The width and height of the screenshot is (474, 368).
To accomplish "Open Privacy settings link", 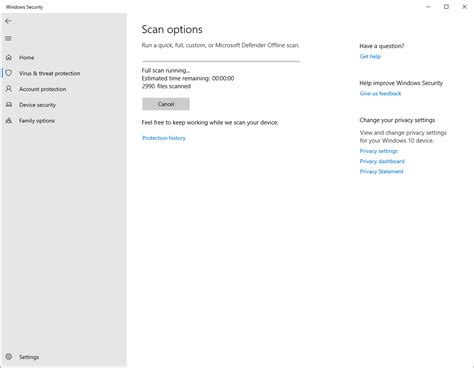I will [379, 151].
